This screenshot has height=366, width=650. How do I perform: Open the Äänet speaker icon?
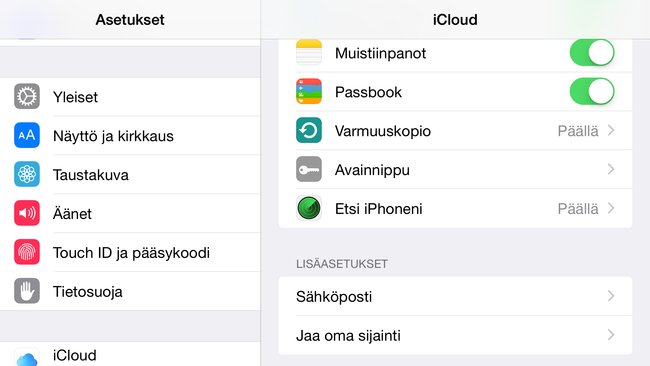27,213
